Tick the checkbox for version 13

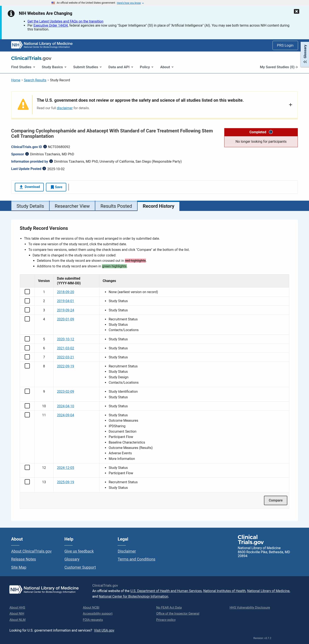[x=27, y=482]
